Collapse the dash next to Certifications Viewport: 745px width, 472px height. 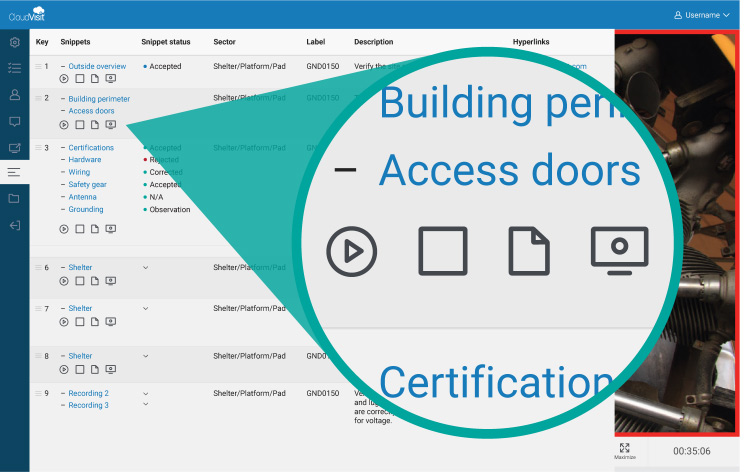[63, 148]
